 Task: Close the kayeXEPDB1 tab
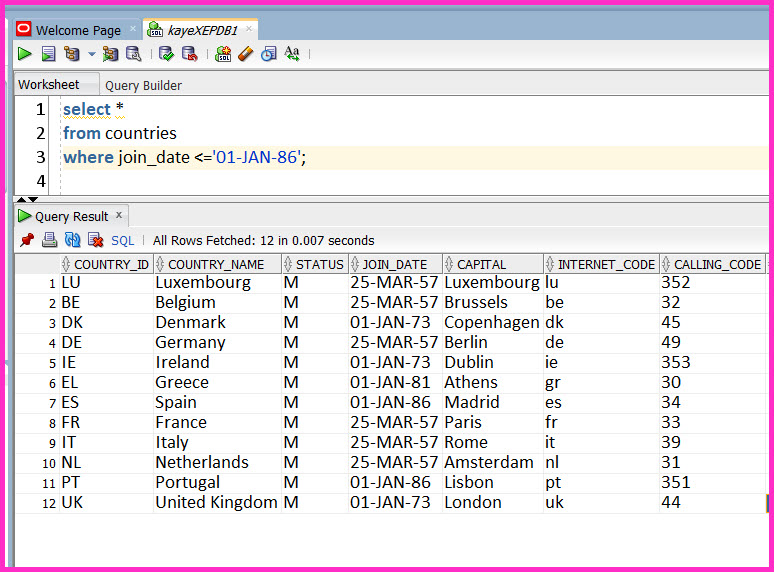pyautogui.click(x=249, y=29)
